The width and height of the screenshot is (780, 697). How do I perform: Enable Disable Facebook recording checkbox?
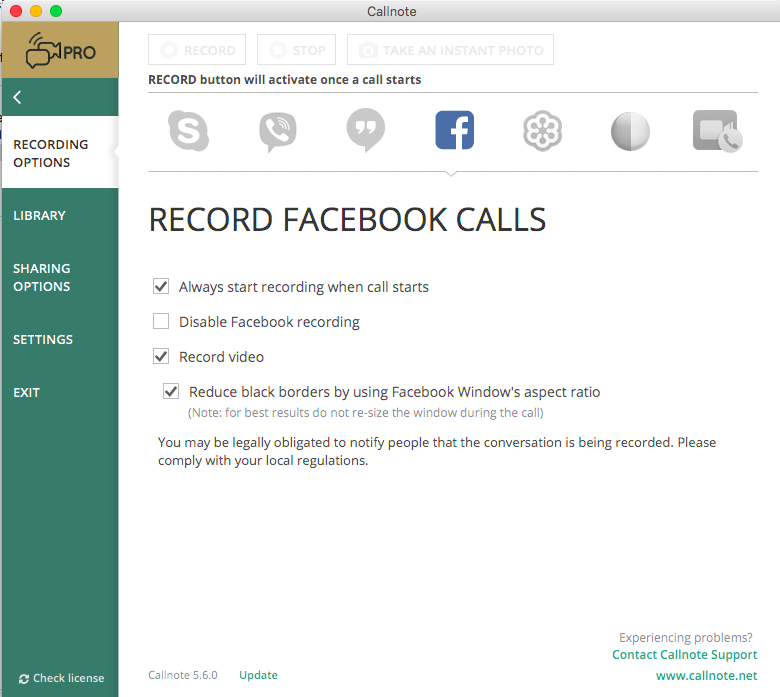[x=161, y=321]
